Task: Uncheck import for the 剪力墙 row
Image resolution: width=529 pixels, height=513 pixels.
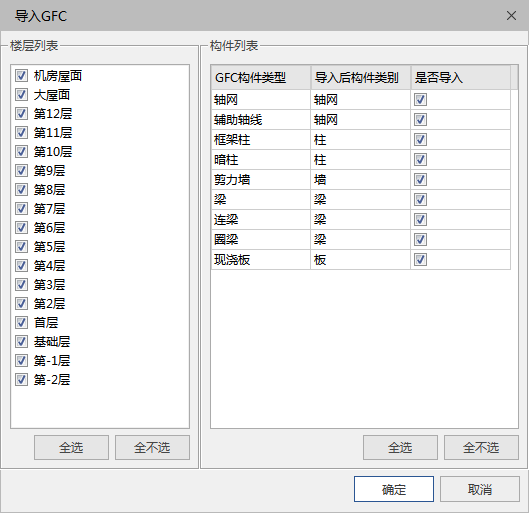Action: pos(420,179)
